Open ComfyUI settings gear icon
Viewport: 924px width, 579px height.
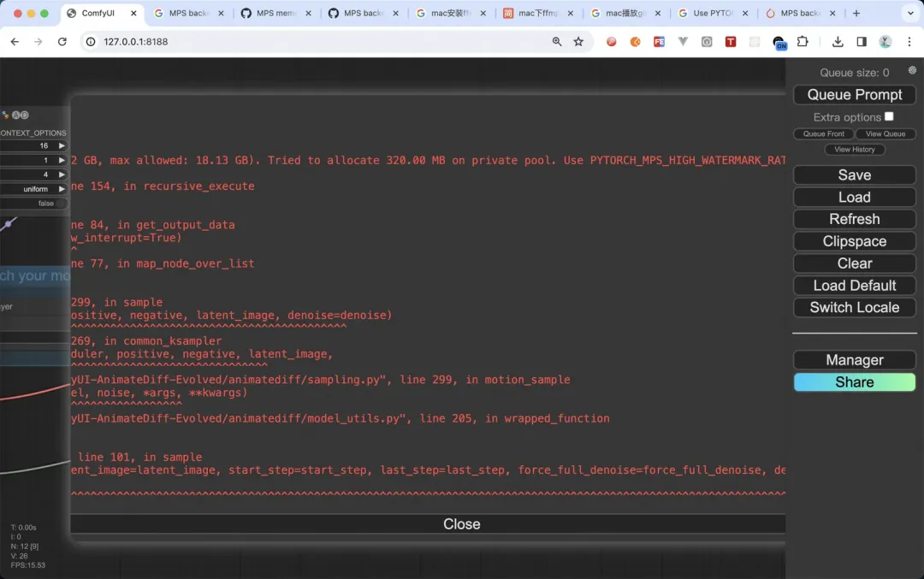tap(912, 70)
